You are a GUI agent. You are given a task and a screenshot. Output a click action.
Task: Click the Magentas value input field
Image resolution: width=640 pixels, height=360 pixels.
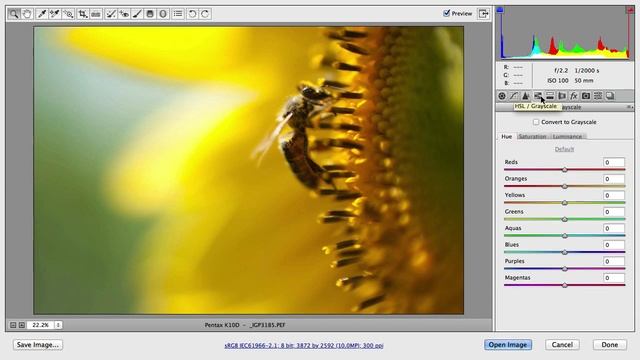tap(613, 278)
